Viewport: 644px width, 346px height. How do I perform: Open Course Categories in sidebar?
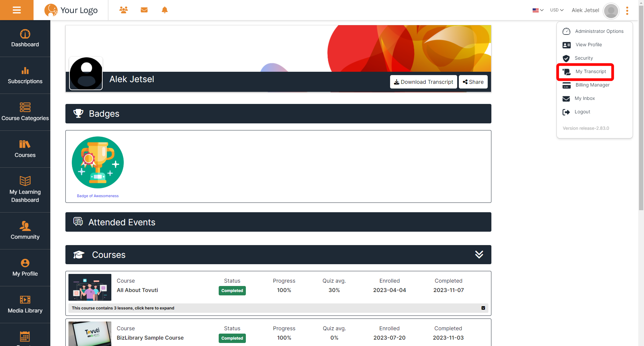[25, 112]
